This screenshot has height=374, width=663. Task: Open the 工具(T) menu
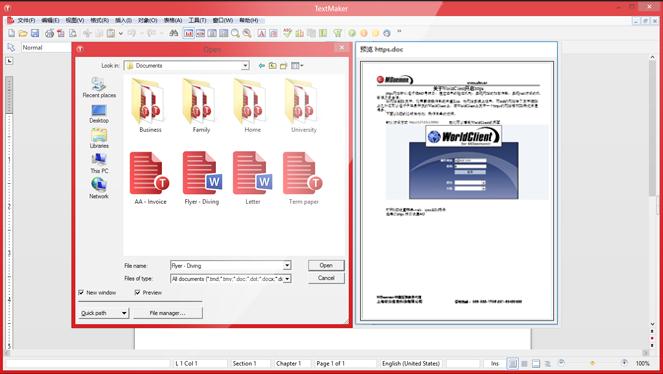(x=197, y=20)
